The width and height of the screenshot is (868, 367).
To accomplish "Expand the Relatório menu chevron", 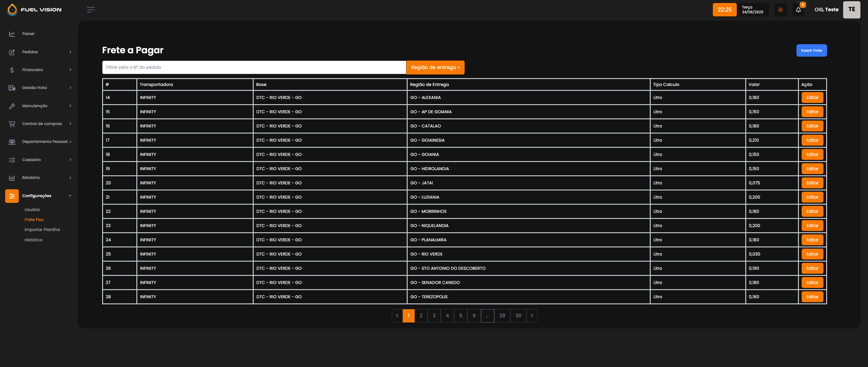I will (70, 178).
